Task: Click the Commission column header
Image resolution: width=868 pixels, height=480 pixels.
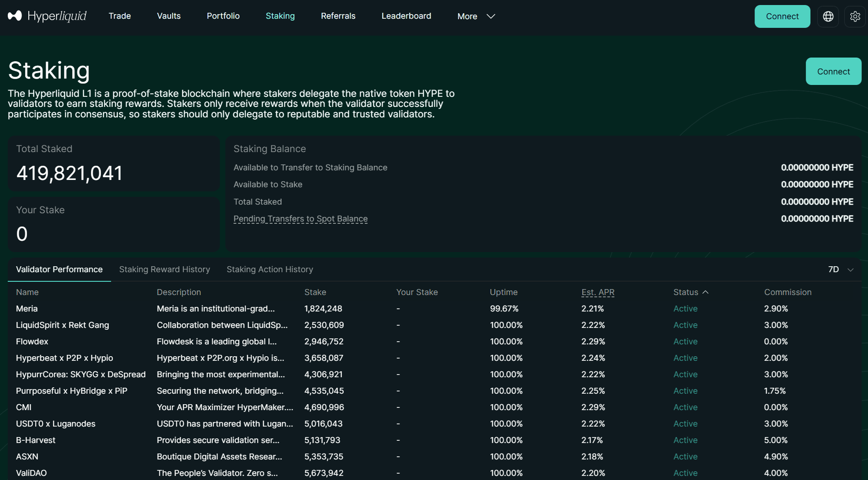Action: pos(788,292)
